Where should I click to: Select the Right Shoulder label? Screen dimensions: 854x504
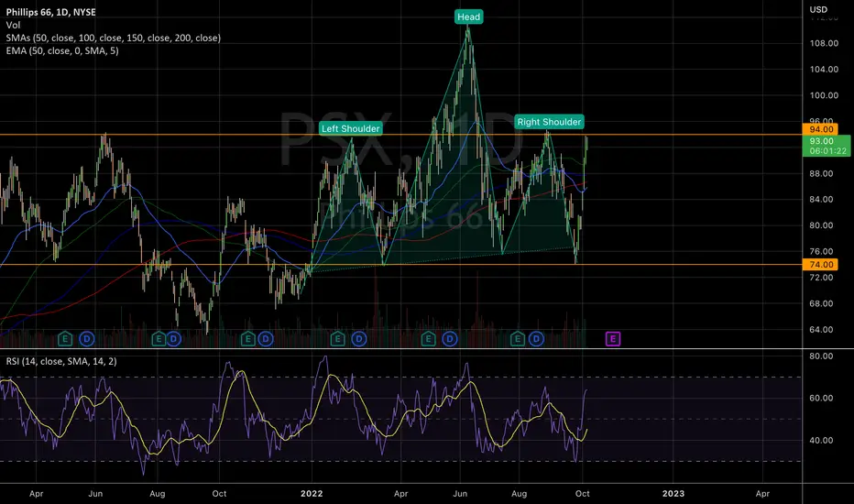tap(549, 122)
